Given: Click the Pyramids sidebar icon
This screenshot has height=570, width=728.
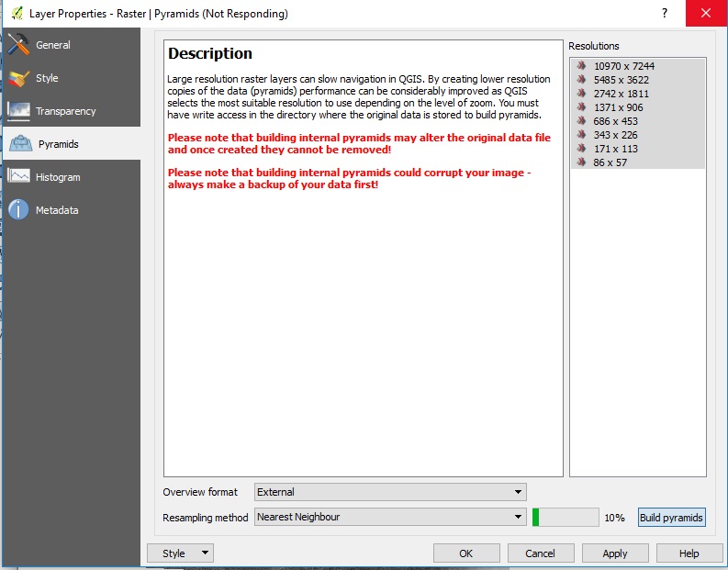Looking at the screenshot, I should (20, 144).
